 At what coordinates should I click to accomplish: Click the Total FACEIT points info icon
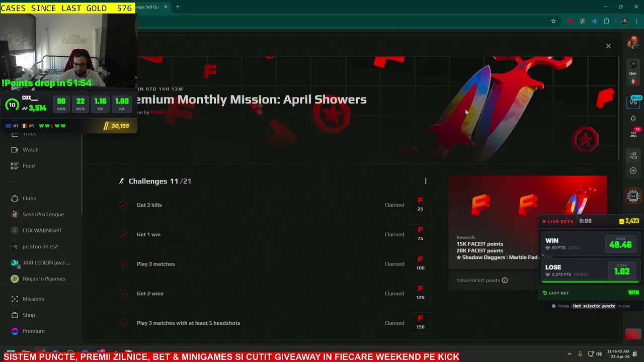click(x=505, y=280)
